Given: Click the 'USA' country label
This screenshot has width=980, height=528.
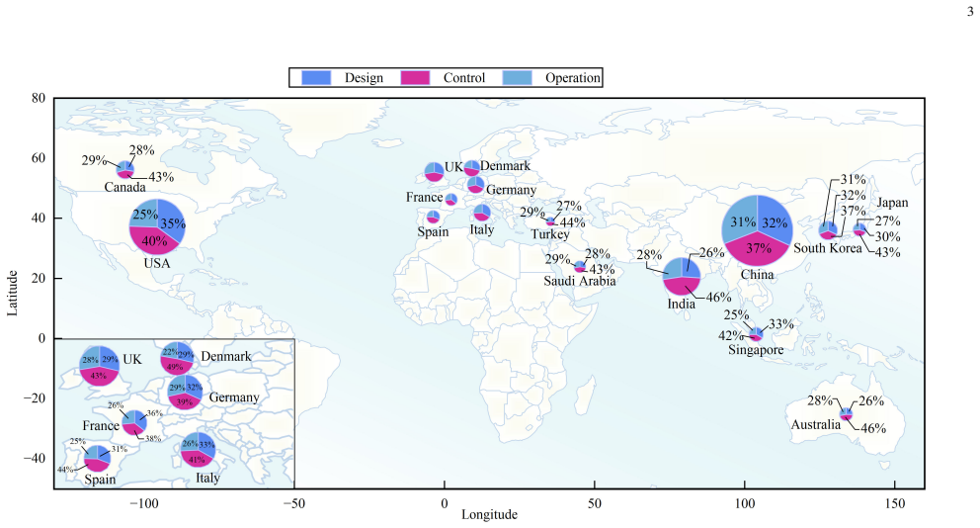Looking at the screenshot, I should [157, 263].
